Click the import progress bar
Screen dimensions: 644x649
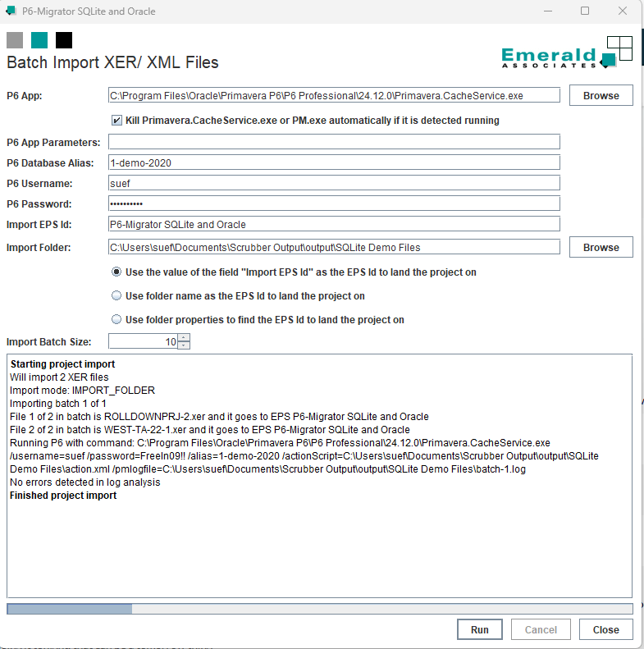[319, 609]
